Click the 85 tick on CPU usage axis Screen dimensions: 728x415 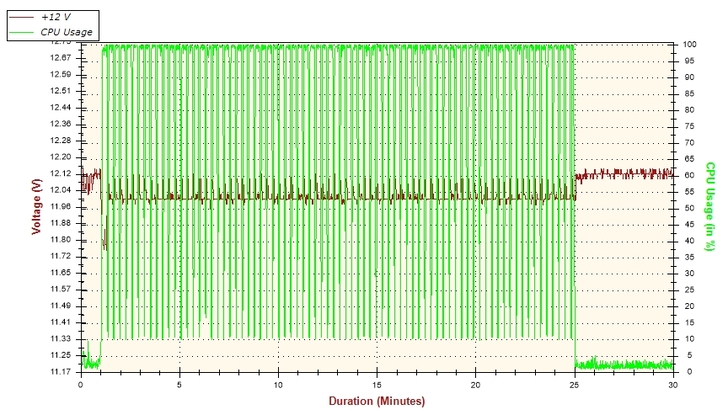pyautogui.click(x=689, y=94)
